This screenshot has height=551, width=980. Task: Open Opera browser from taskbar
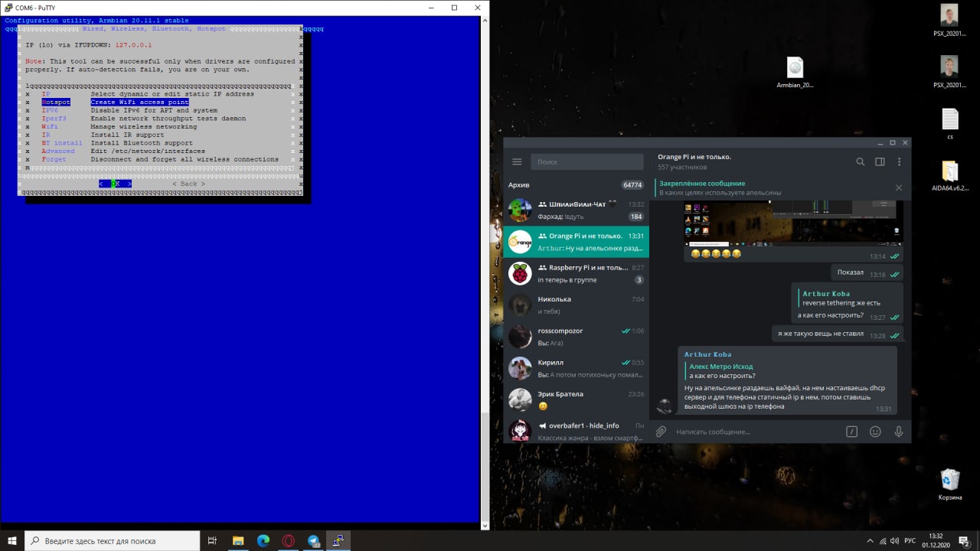tap(288, 540)
